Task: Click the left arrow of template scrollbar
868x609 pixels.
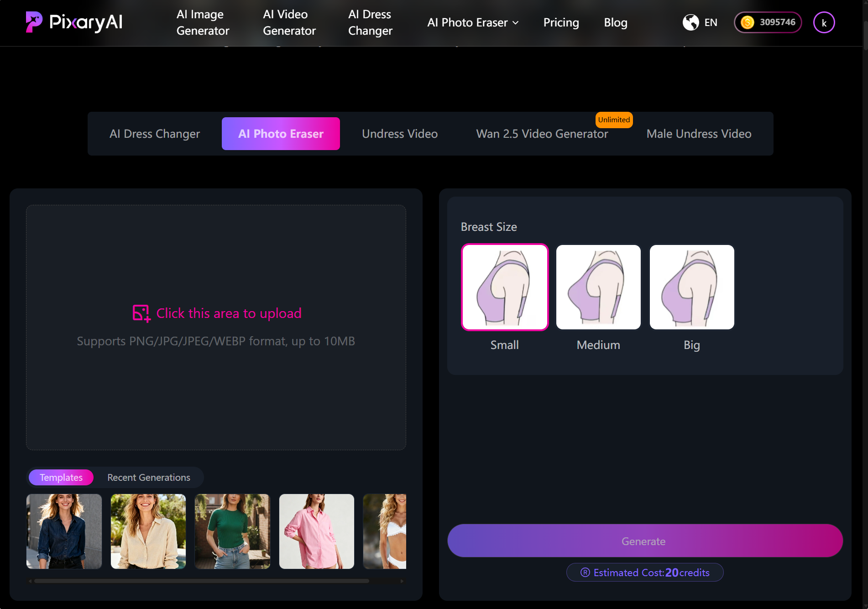Action: click(30, 581)
